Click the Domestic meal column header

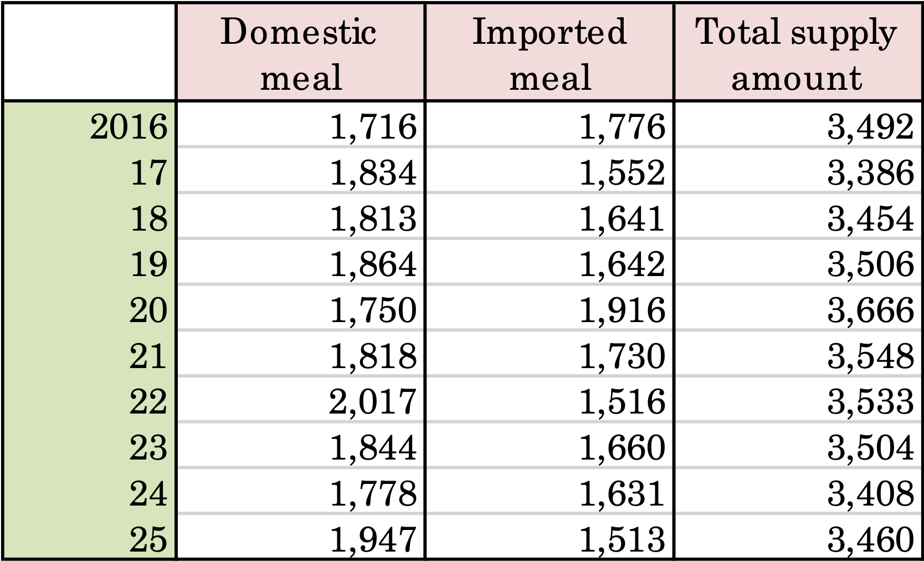coord(300,53)
